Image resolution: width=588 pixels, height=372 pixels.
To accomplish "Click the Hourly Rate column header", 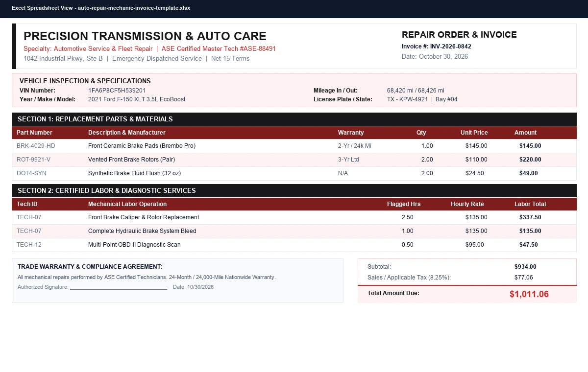I will click(x=467, y=204).
